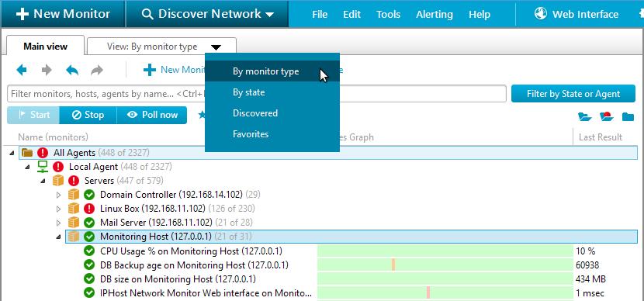Click the blue back arrow icon
The height and width of the screenshot is (301, 644).
[x=22, y=71]
